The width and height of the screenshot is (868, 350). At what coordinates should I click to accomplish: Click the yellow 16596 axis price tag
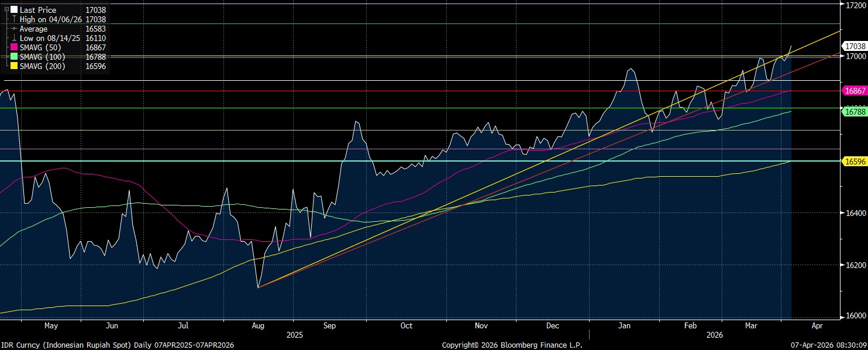point(853,160)
